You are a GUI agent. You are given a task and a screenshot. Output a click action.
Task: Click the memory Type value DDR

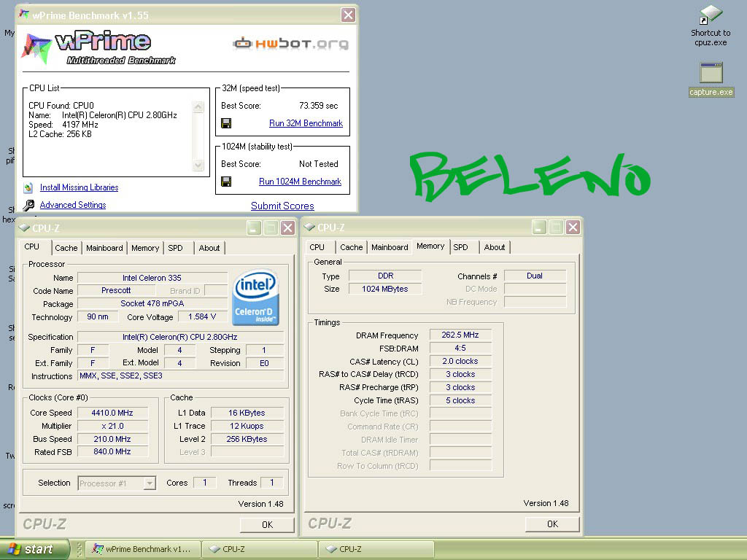(x=385, y=276)
